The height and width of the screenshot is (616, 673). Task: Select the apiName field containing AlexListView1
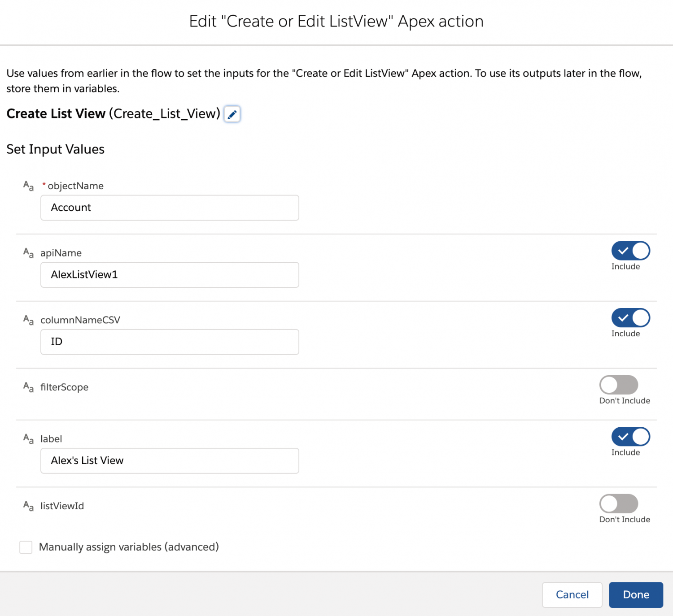170,275
